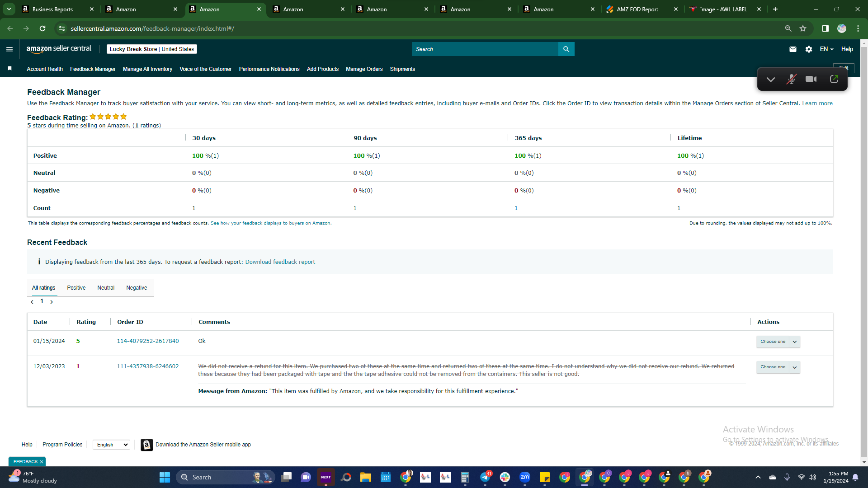
Task: Switch to the Positive feedback tab
Action: 76,288
